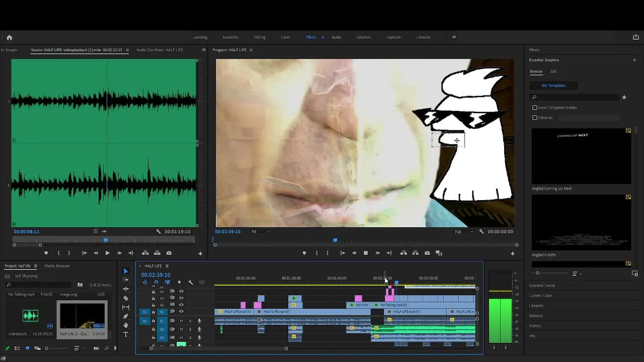This screenshot has height=362, width=644.
Task: Open the Media Browser tab
Action: tap(57, 266)
